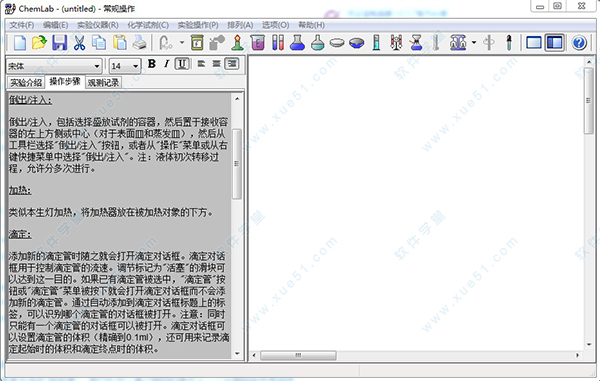Toggle bold formatting
Image resolution: width=600 pixels, height=381 pixels.
(152, 64)
